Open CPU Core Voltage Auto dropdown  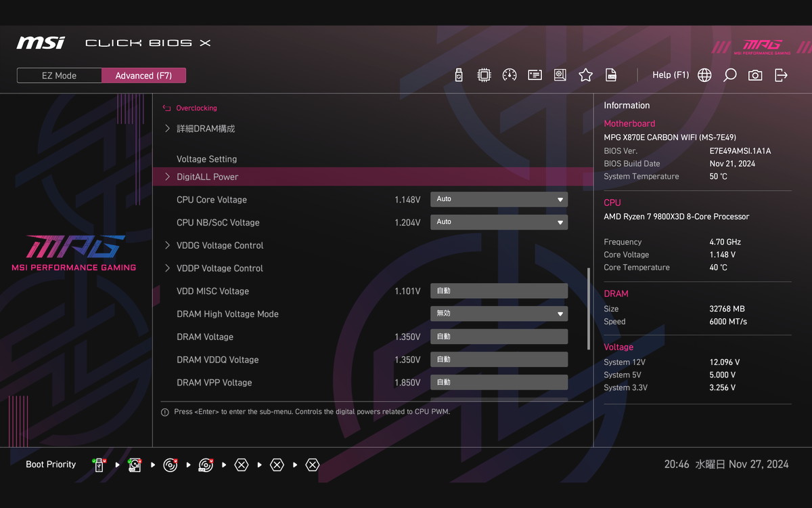[499, 199]
